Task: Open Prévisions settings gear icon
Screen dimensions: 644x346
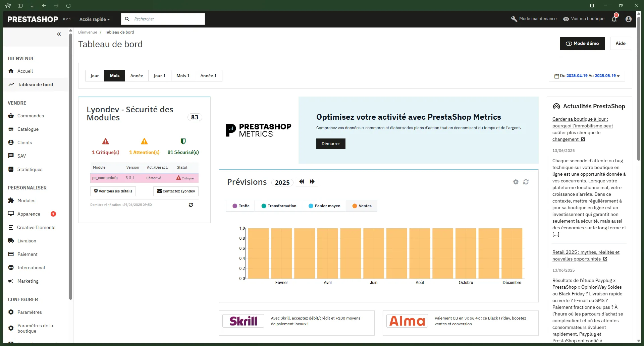Action: [516, 182]
